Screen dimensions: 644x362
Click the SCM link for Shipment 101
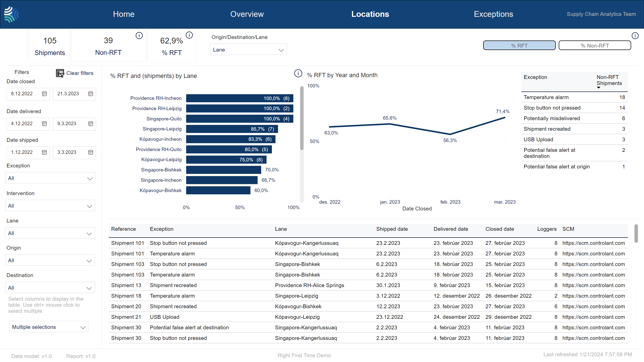[x=593, y=243]
